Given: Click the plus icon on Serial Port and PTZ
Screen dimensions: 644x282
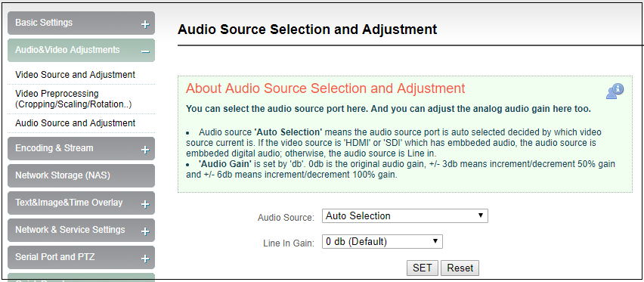Looking at the screenshot, I should click(145, 259).
